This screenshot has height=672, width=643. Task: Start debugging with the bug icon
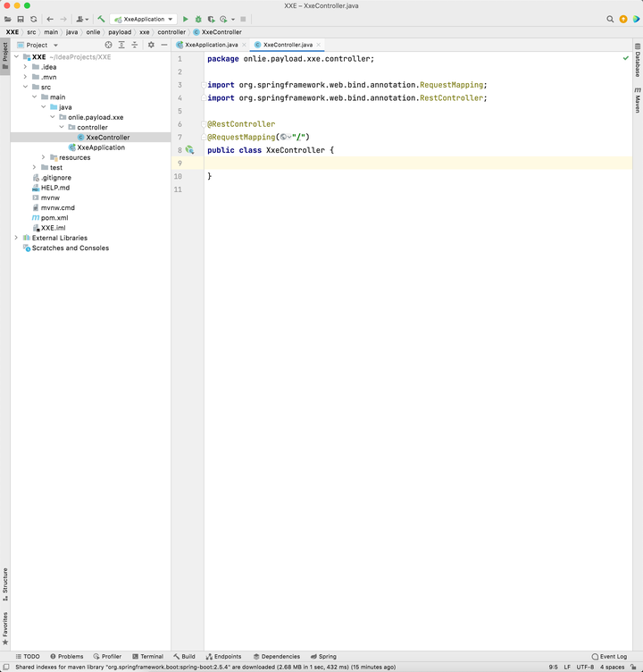(x=198, y=19)
